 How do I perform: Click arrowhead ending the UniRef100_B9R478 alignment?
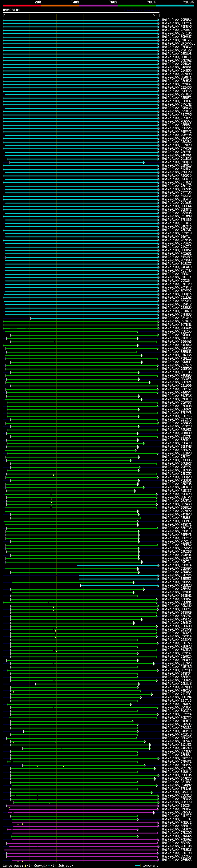(144, 443)
